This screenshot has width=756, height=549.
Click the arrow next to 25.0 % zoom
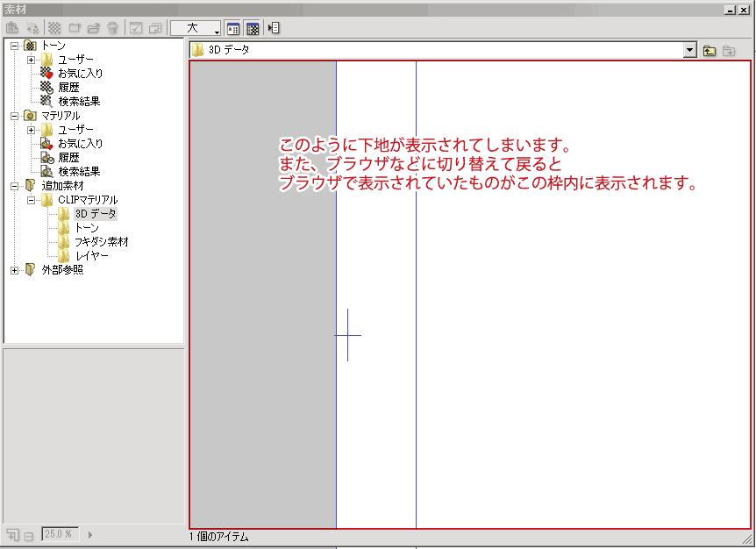pyautogui.click(x=90, y=534)
